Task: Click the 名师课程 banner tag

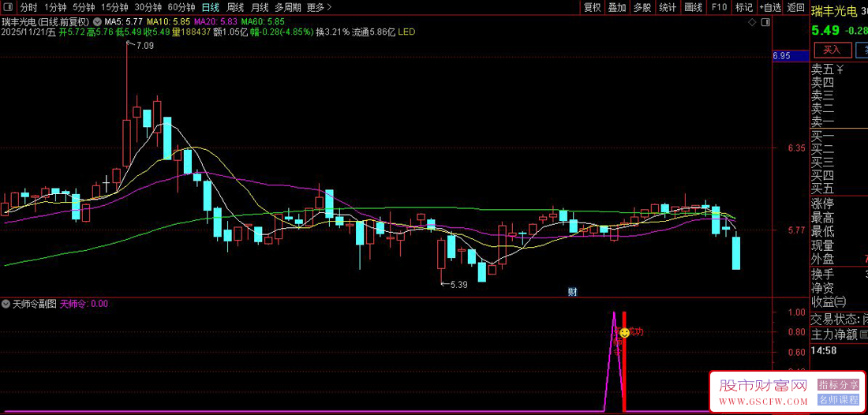Action: [x=837, y=399]
